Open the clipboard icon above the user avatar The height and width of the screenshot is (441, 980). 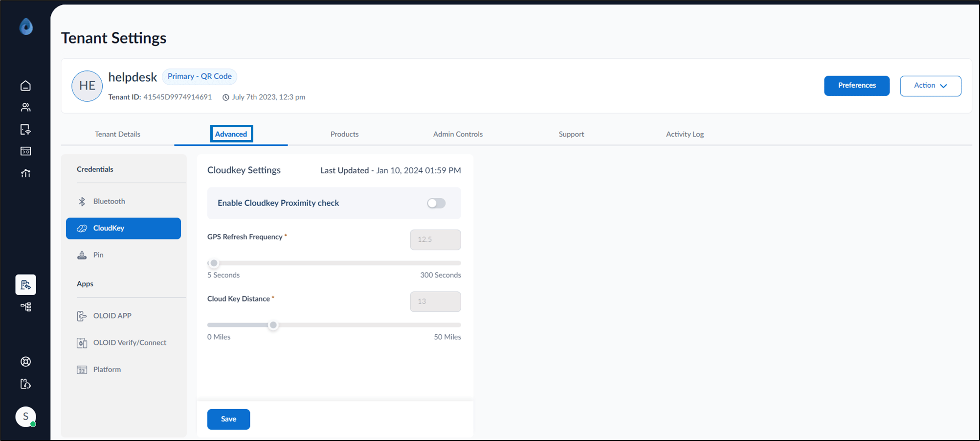click(26, 384)
